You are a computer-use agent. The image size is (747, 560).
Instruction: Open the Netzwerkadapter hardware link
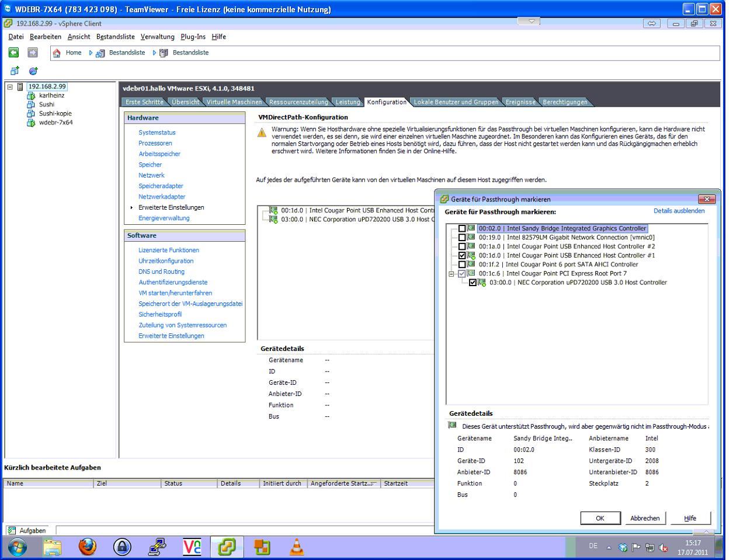162,197
